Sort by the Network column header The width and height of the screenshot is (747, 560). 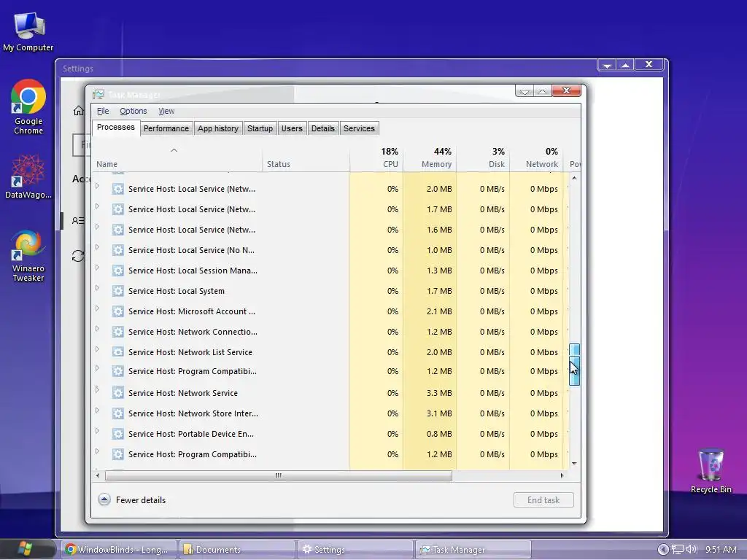536,158
